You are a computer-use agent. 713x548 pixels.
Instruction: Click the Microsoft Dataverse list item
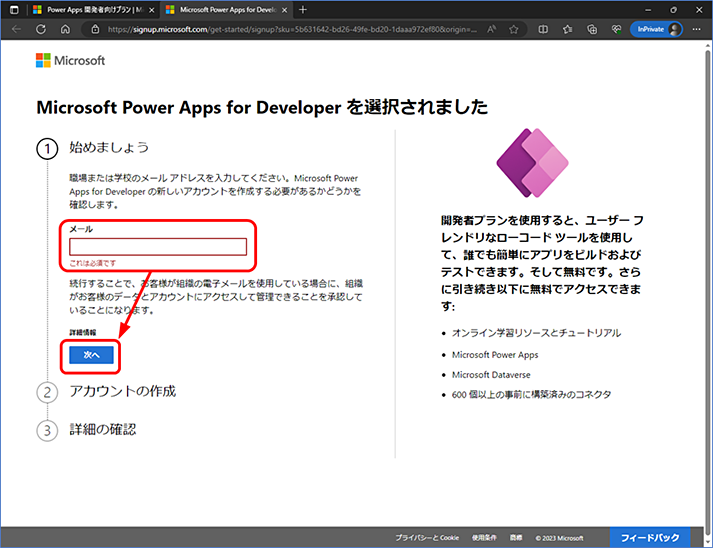click(x=491, y=375)
